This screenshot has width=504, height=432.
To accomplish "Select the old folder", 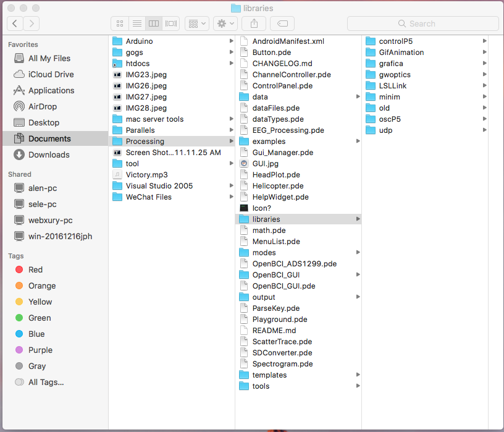I will tap(425, 108).
